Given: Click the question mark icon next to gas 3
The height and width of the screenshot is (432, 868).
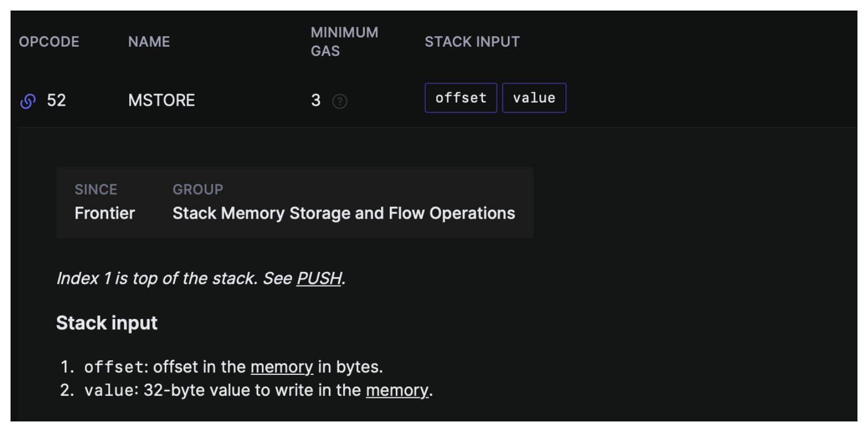Looking at the screenshot, I should coord(340,101).
